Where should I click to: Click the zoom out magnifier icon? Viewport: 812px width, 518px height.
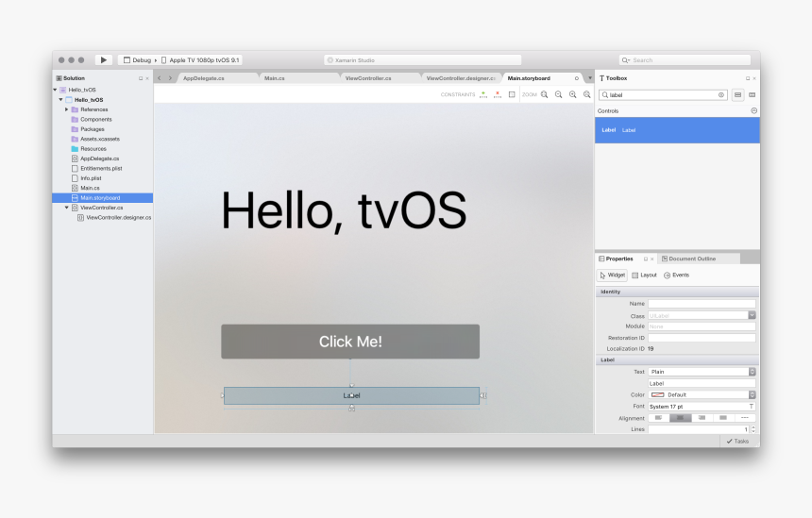pyautogui.click(x=558, y=94)
